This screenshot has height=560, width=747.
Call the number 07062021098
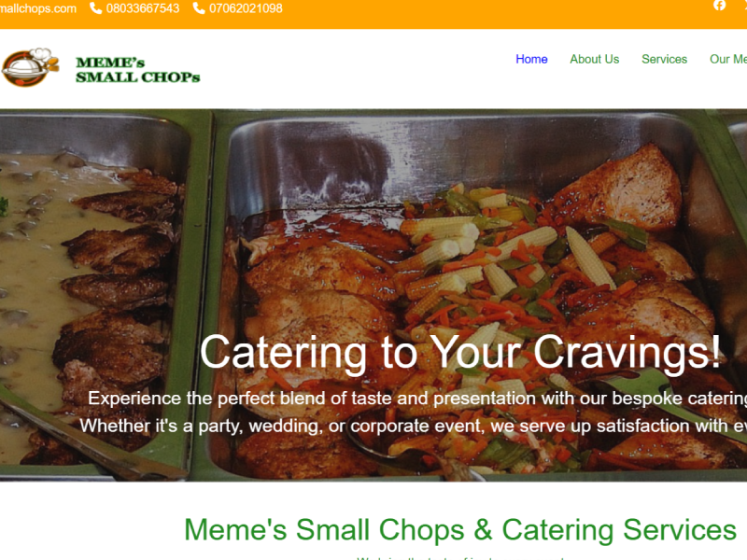tap(246, 8)
